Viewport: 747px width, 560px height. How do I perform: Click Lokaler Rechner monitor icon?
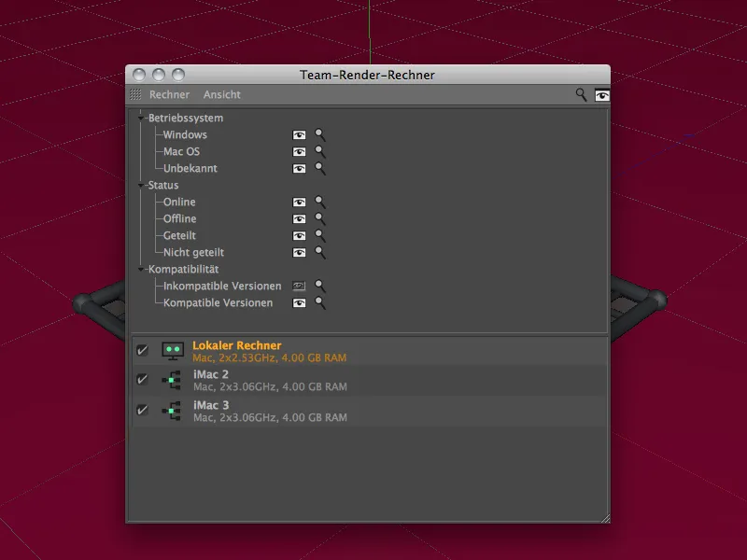tap(173, 351)
